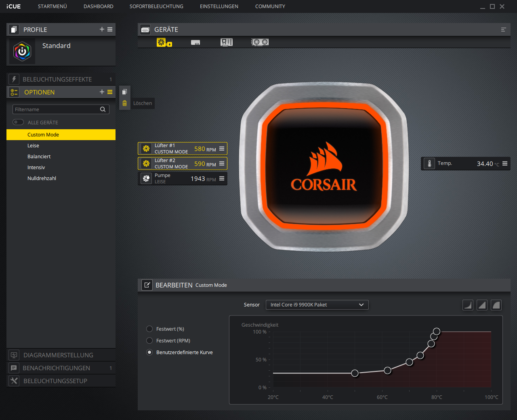Click the Bearbeiten edit icon
Screen dimensions: 517x420
coord(147,285)
